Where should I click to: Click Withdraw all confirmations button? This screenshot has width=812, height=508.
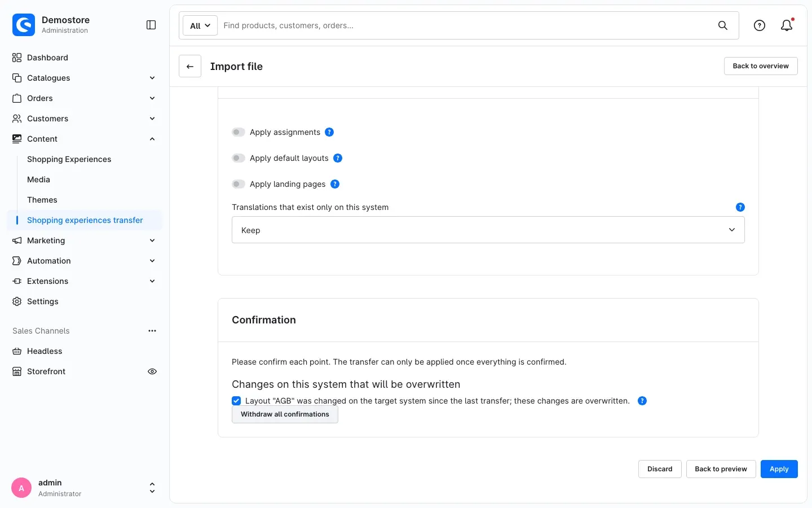[x=285, y=414]
